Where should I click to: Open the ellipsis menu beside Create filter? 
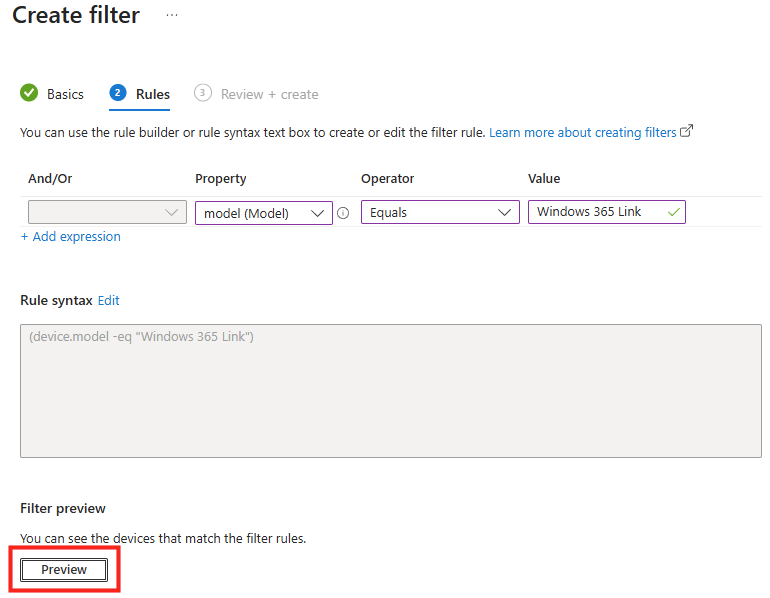click(x=172, y=16)
